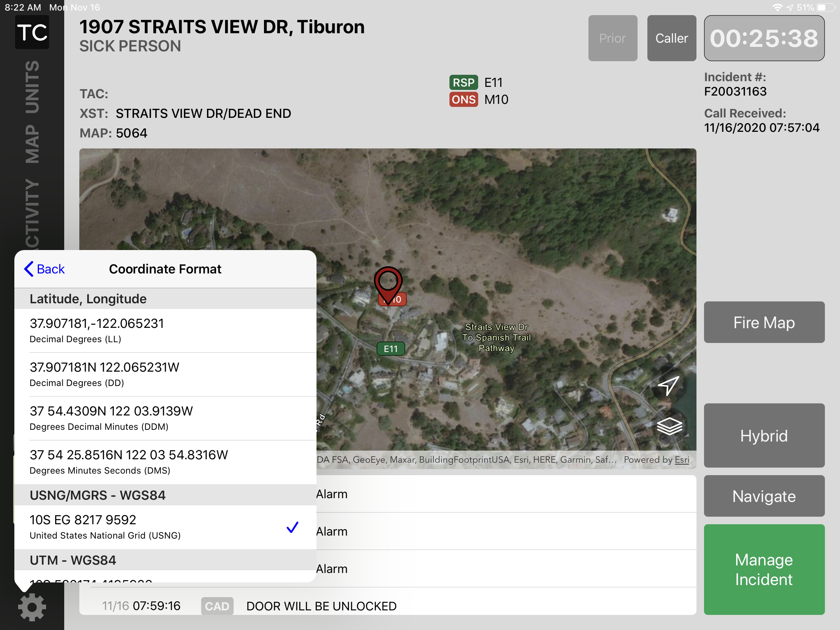Tap the RSP status badge
The height and width of the screenshot is (630, 840).
coord(463,82)
